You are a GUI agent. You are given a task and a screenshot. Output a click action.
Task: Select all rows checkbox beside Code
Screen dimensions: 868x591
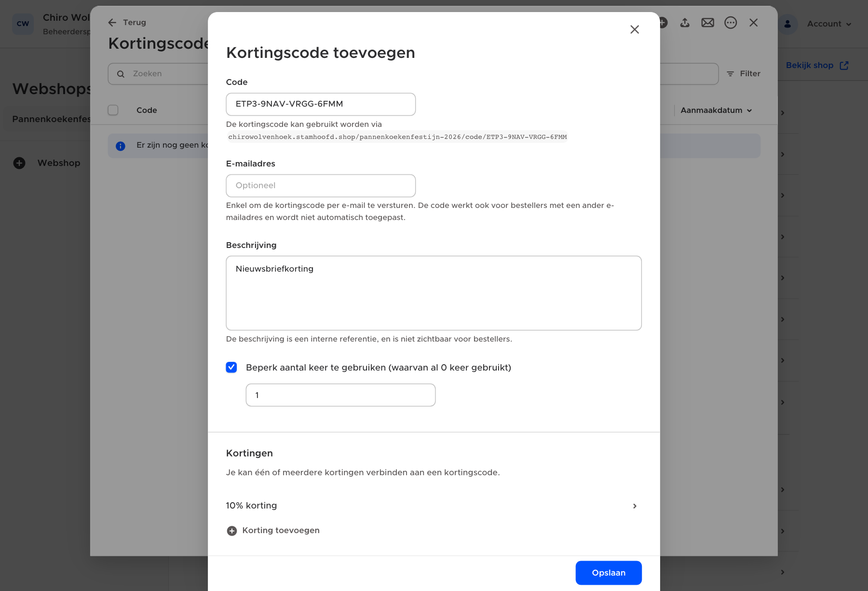click(113, 110)
